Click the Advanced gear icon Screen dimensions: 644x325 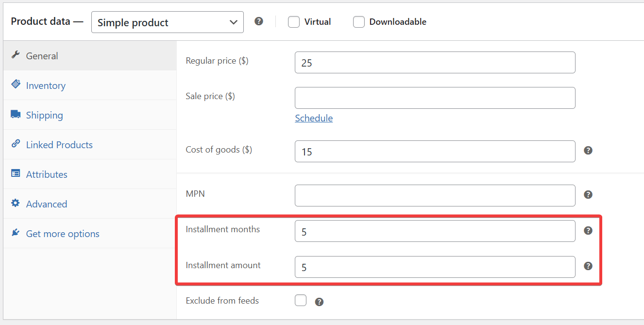(x=16, y=203)
